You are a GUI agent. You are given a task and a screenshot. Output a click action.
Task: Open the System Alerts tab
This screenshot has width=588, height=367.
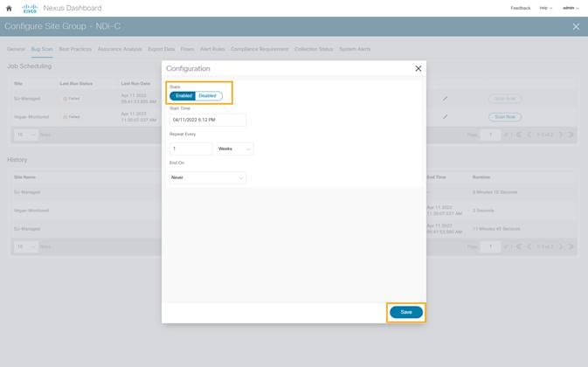(355, 49)
